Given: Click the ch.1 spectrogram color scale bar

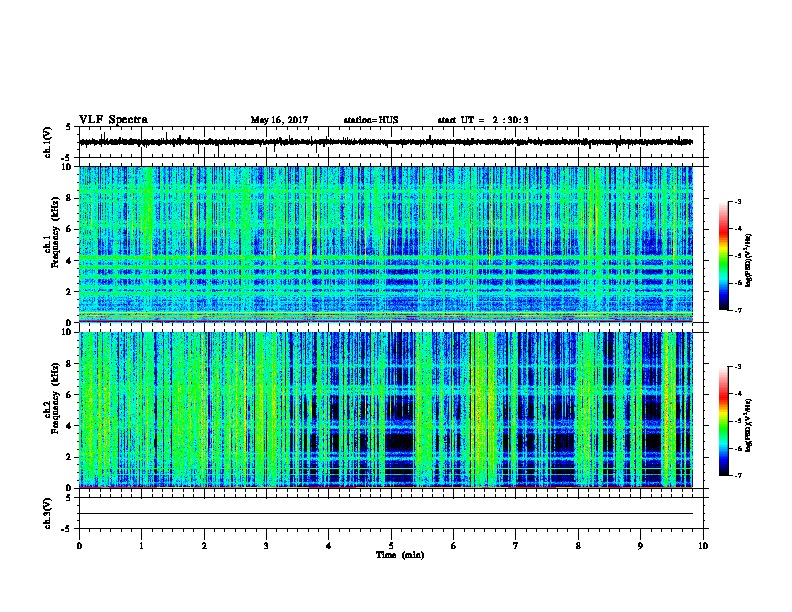Looking at the screenshot, I should pyautogui.click(x=723, y=256).
